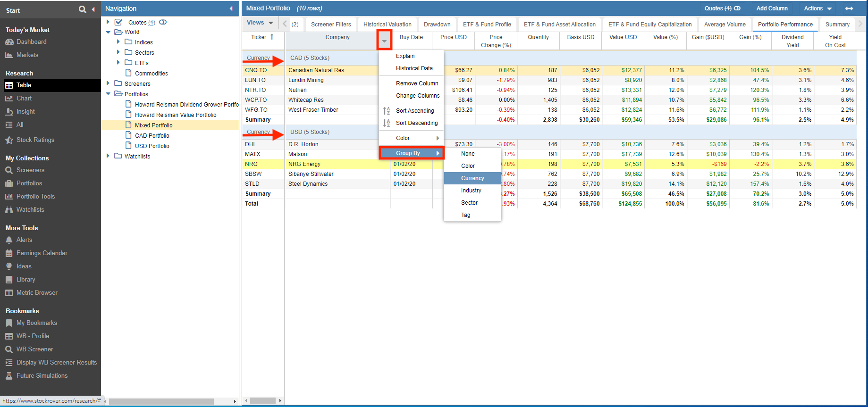
Task: Click the Add Column button
Action: [x=772, y=8]
